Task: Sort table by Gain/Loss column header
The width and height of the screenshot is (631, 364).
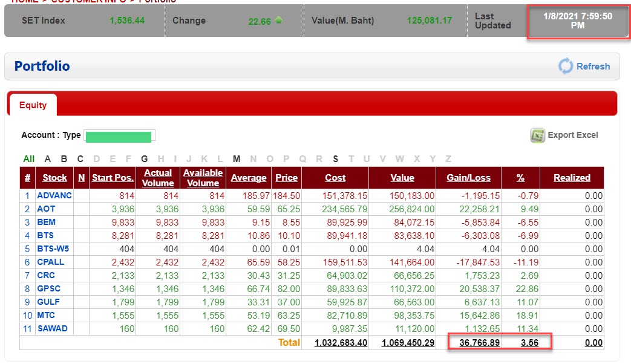Action: (468, 178)
